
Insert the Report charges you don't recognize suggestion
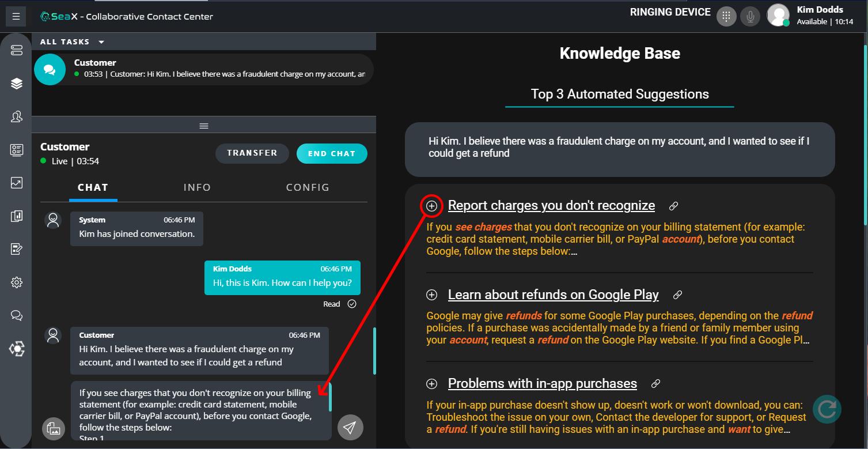[x=431, y=206]
